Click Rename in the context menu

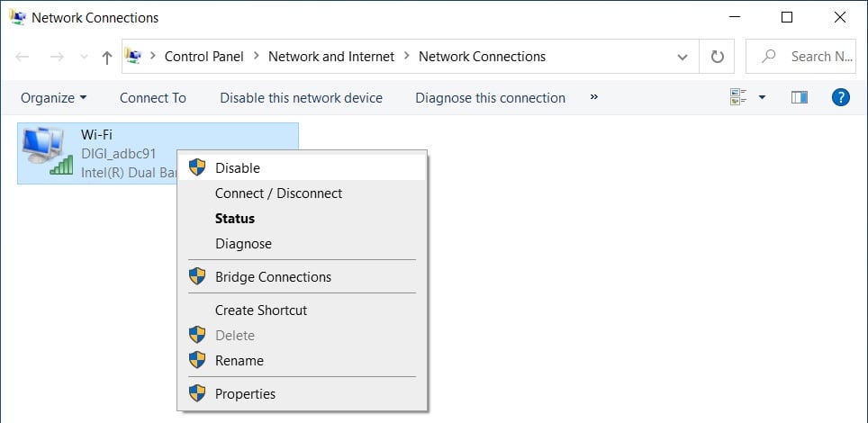(x=239, y=360)
